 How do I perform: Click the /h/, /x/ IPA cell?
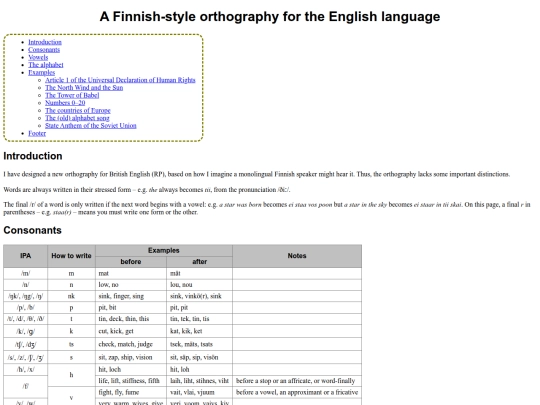coord(25,370)
